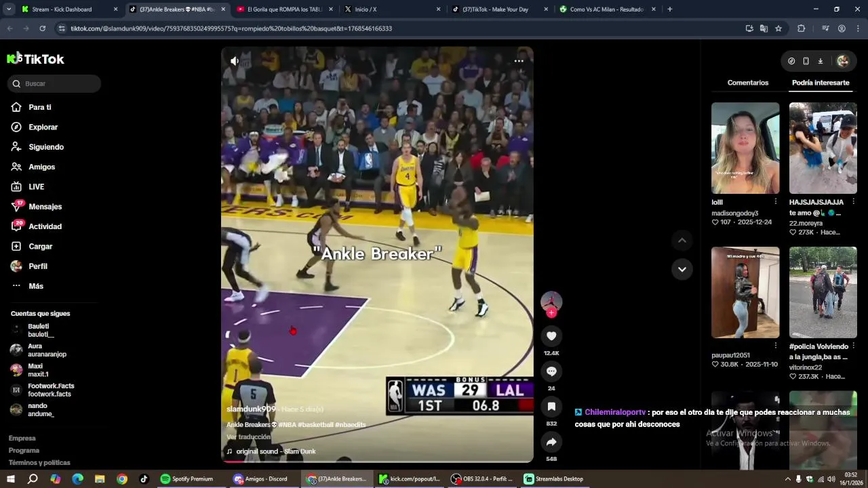Open followed account nando andume_

pyautogui.click(x=39, y=409)
